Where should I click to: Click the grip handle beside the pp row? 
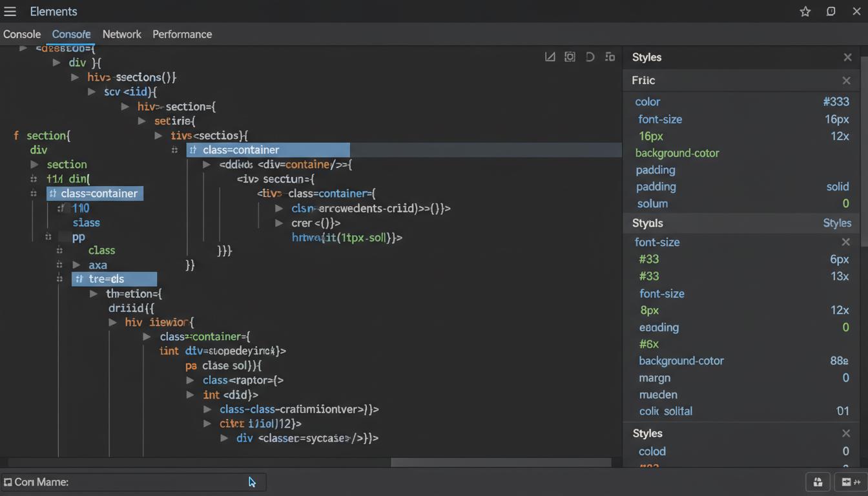tap(48, 237)
